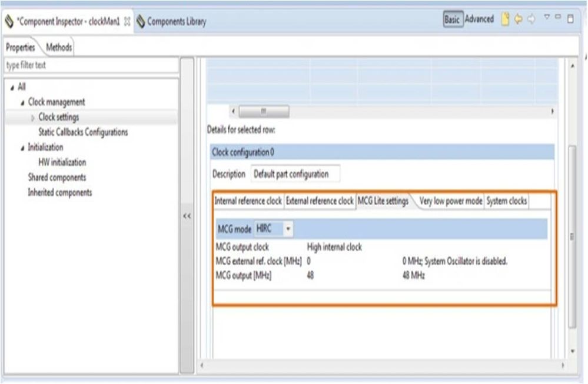Collapse the Clock management node
Image resolution: width=588 pixels, height=384 pixels.
(22, 103)
